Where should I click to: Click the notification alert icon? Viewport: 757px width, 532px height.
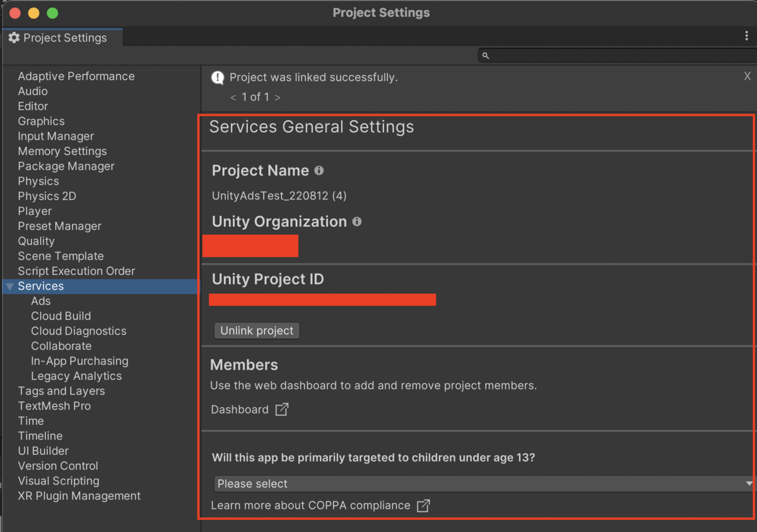[x=218, y=78]
